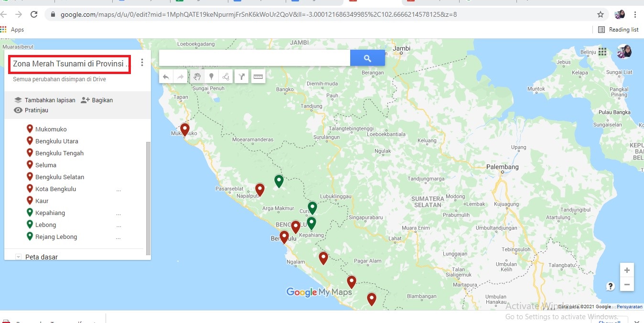Select the add marker tool
Screen dimensions: 644x323
(x=211, y=76)
